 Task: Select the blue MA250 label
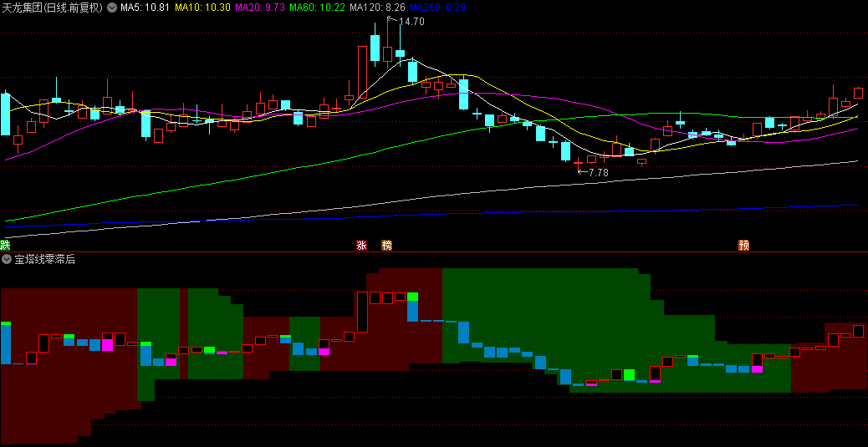click(438, 8)
